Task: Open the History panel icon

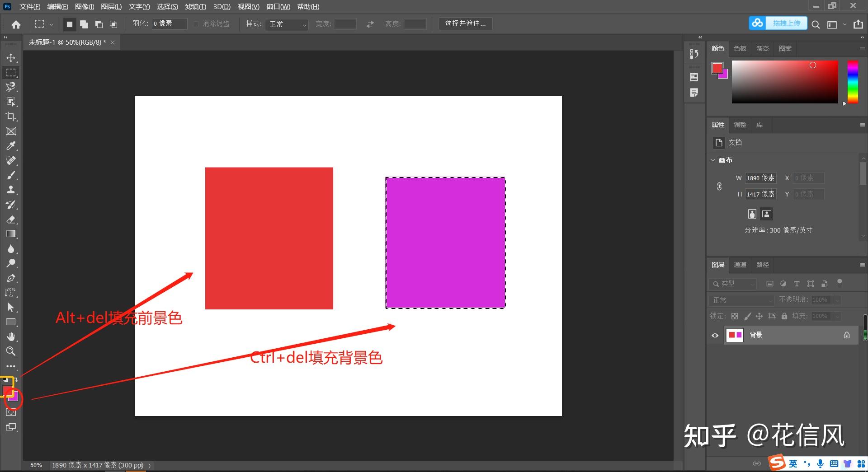Action: (694, 54)
